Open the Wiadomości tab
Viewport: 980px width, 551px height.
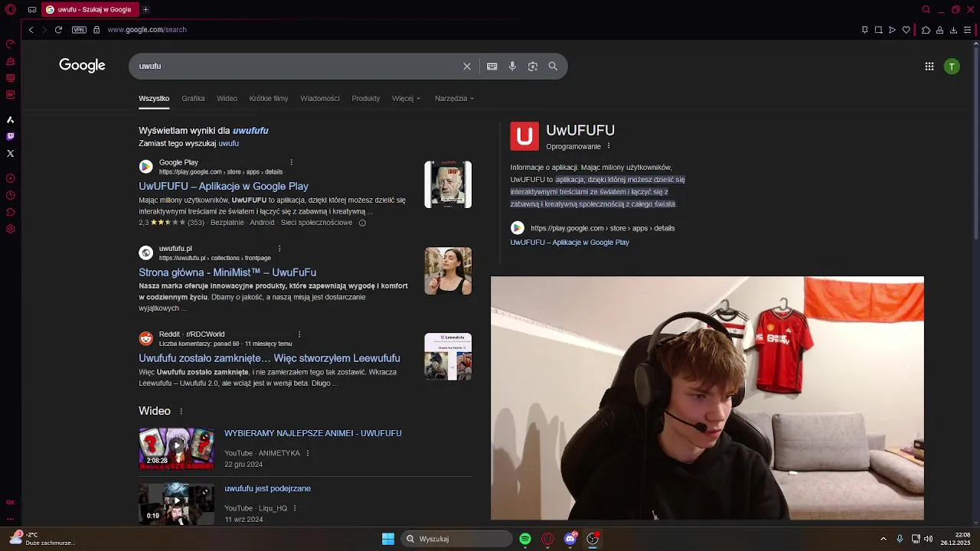coord(320,99)
